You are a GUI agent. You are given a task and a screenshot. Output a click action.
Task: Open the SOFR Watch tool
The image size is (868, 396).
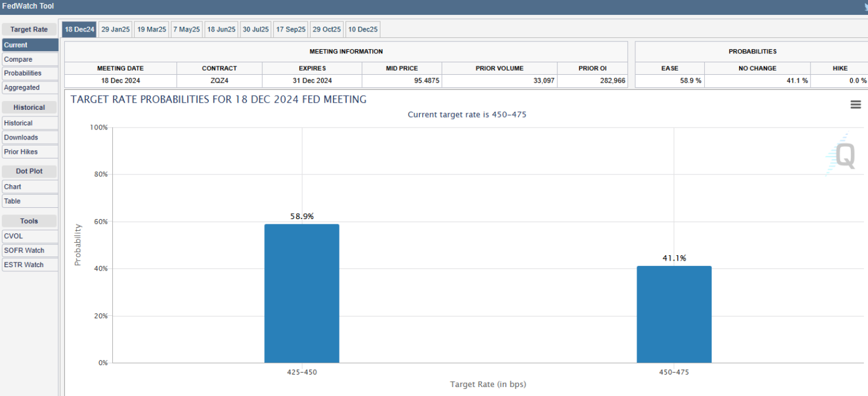(x=30, y=250)
